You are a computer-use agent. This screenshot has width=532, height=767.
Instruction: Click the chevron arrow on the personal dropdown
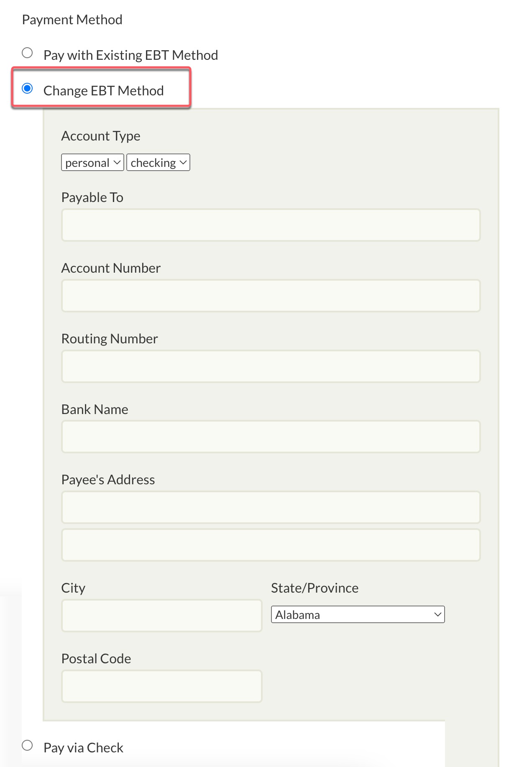[x=117, y=162]
